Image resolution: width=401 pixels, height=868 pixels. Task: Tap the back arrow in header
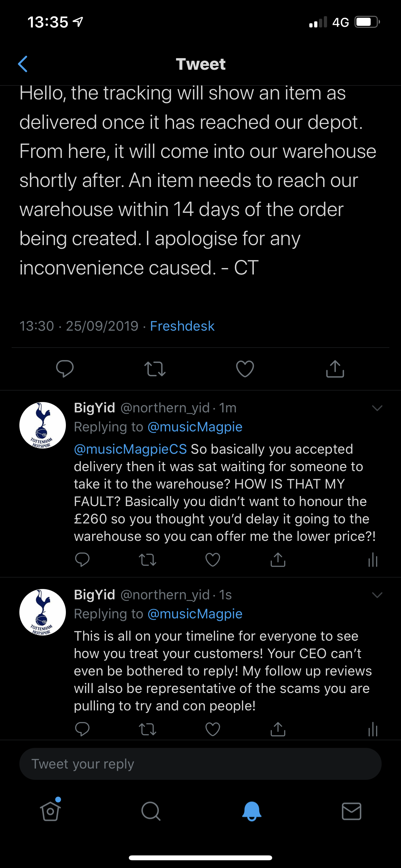pyautogui.click(x=23, y=64)
